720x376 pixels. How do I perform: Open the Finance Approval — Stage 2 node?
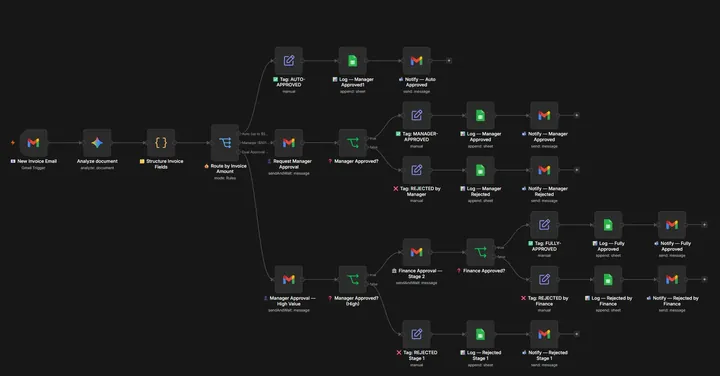[416, 252]
